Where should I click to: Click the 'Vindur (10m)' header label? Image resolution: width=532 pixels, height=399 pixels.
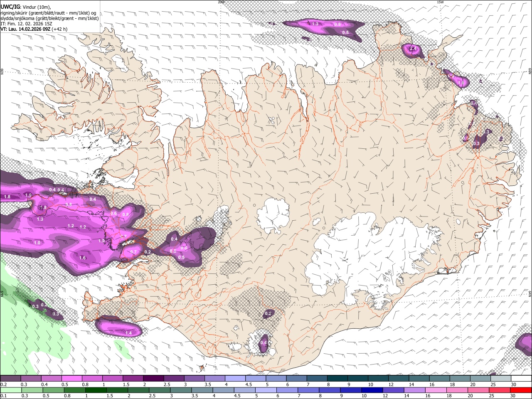37,7
